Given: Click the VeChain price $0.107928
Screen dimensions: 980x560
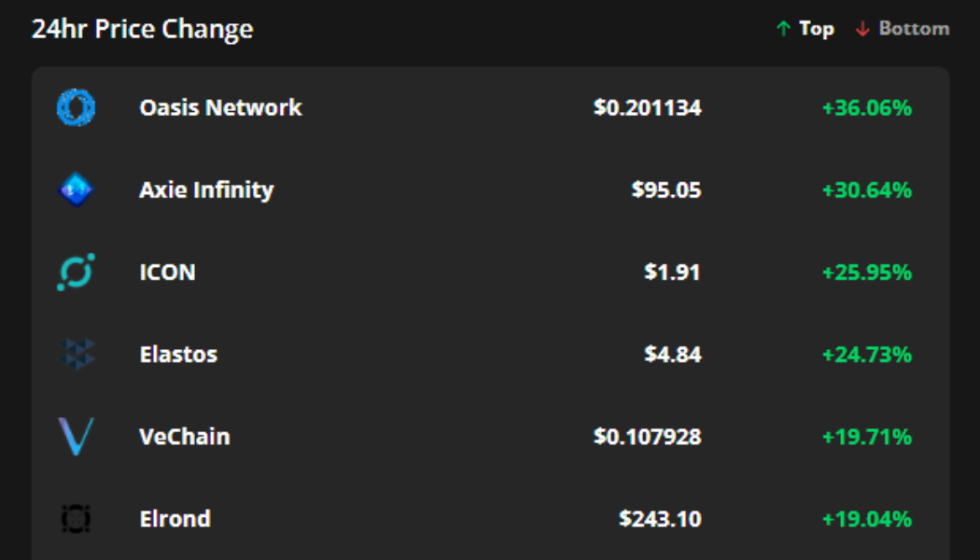Looking at the screenshot, I should [647, 437].
